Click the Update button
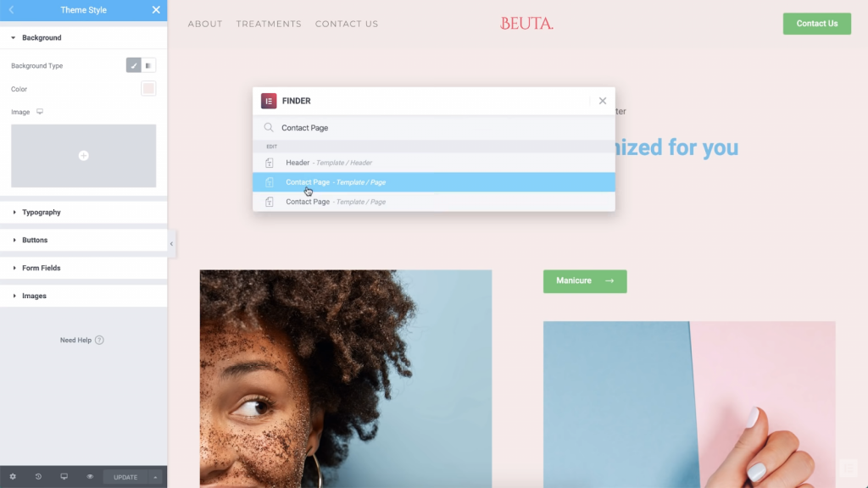 (125, 477)
